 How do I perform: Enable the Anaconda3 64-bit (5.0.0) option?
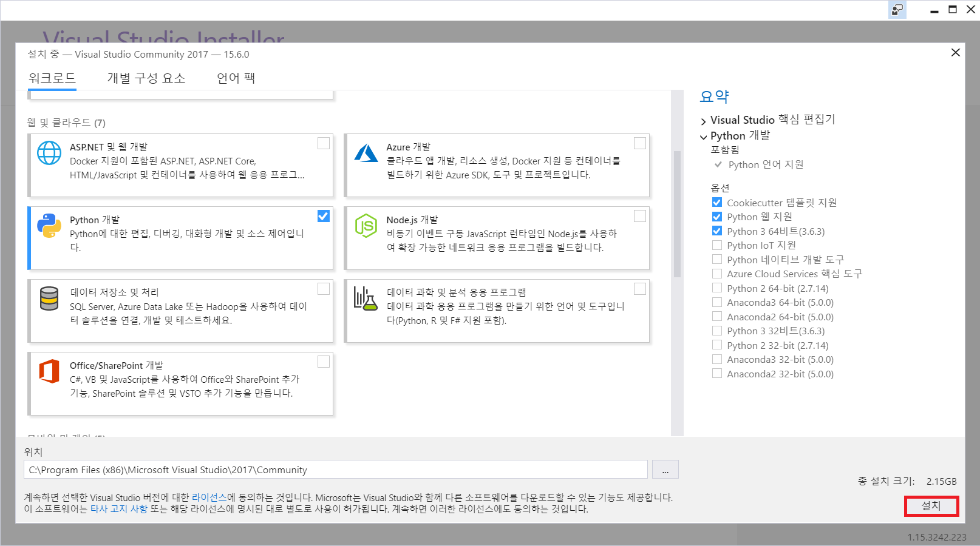[717, 302]
